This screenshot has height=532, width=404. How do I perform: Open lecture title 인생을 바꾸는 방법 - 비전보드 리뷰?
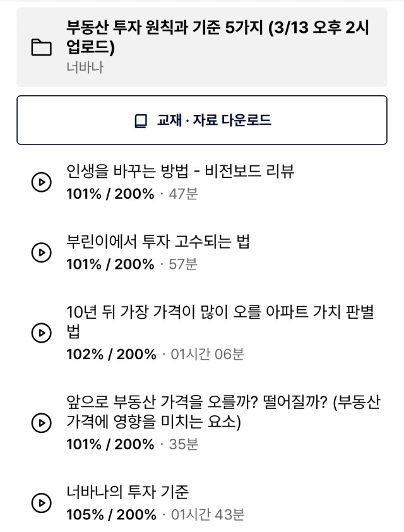(x=181, y=171)
